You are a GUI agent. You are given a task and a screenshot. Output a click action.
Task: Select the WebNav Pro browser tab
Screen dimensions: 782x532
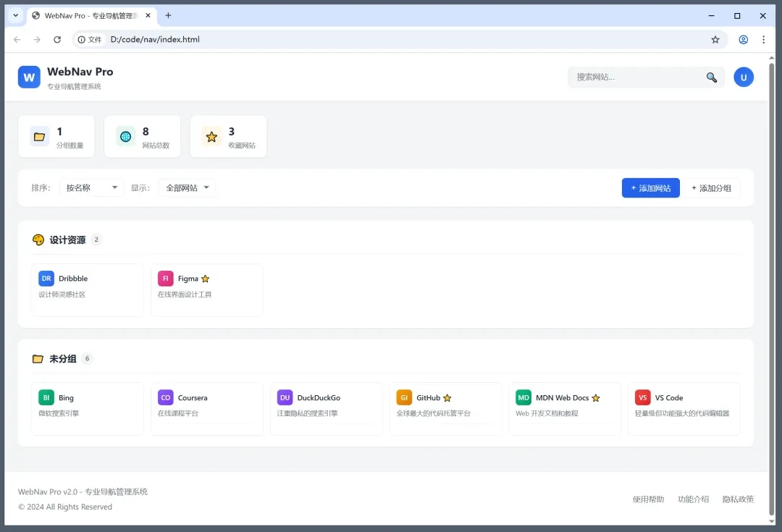coord(91,15)
